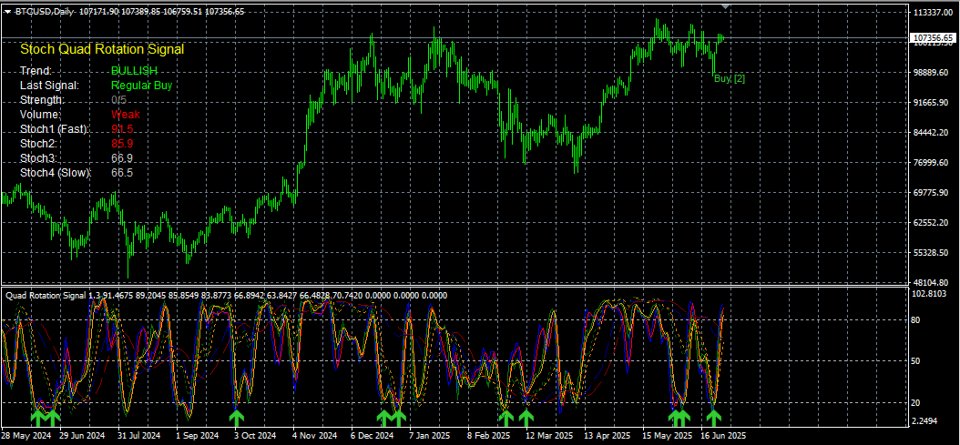Viewport: 960px width, 445px height.
Task: Click the 20 level on indicator scale
Action: (x=917, y=403)
